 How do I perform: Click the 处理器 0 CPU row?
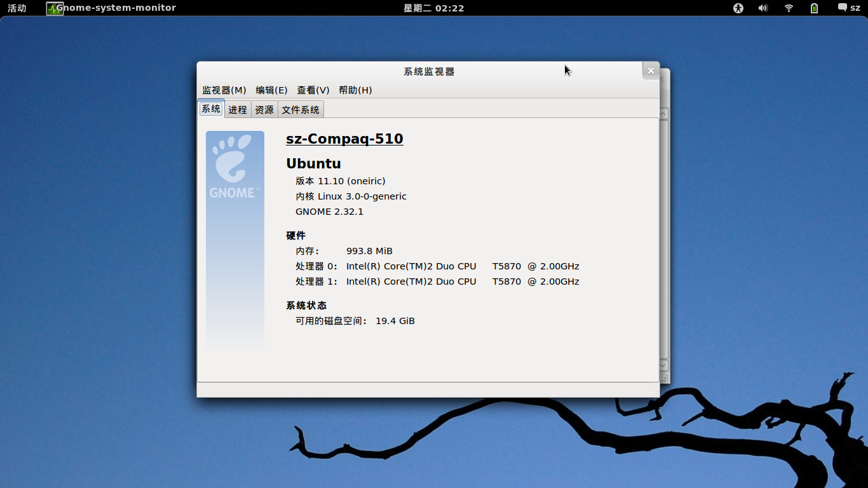pyautogui.click(x=437, y=266)
